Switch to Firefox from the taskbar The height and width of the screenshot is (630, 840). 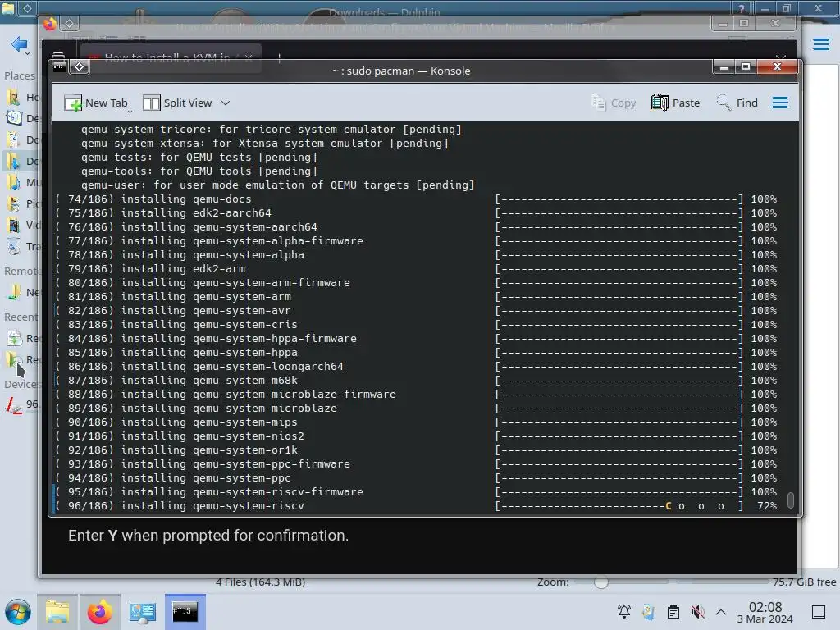point(99,612)
